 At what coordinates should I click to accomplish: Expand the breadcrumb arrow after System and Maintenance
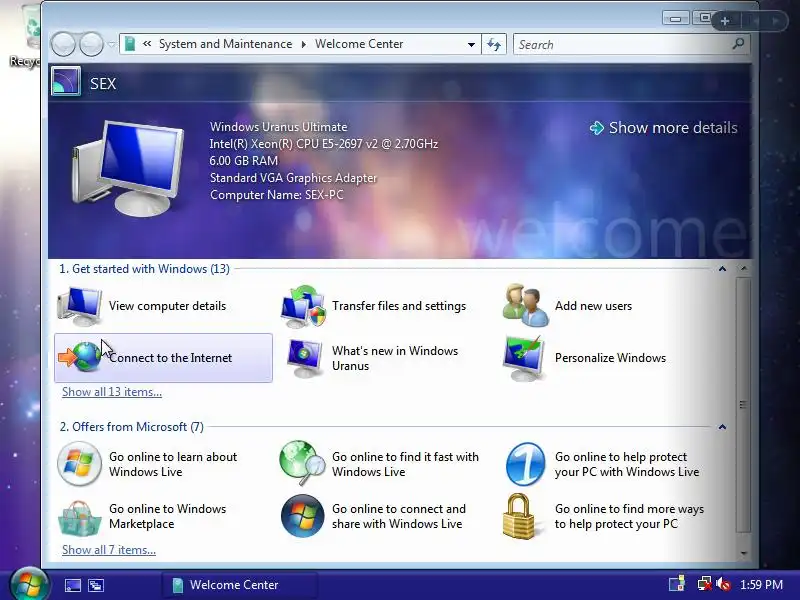304,44
